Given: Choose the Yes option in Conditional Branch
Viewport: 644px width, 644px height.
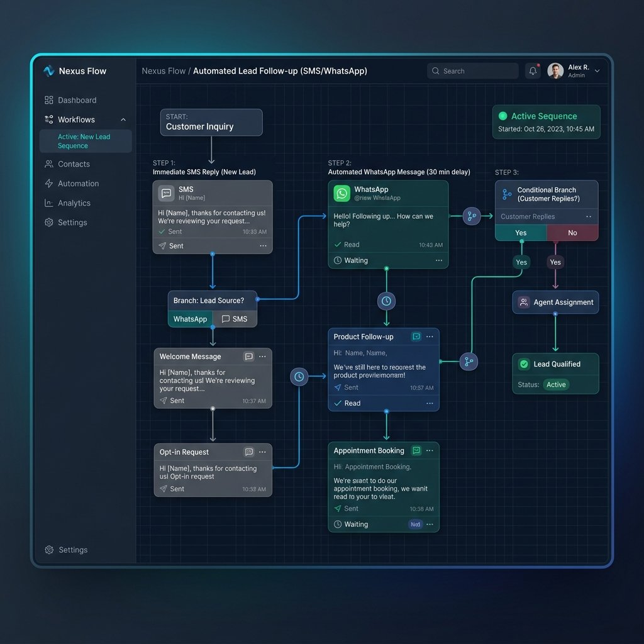Looking at the screenshot, I should point(521,233).
